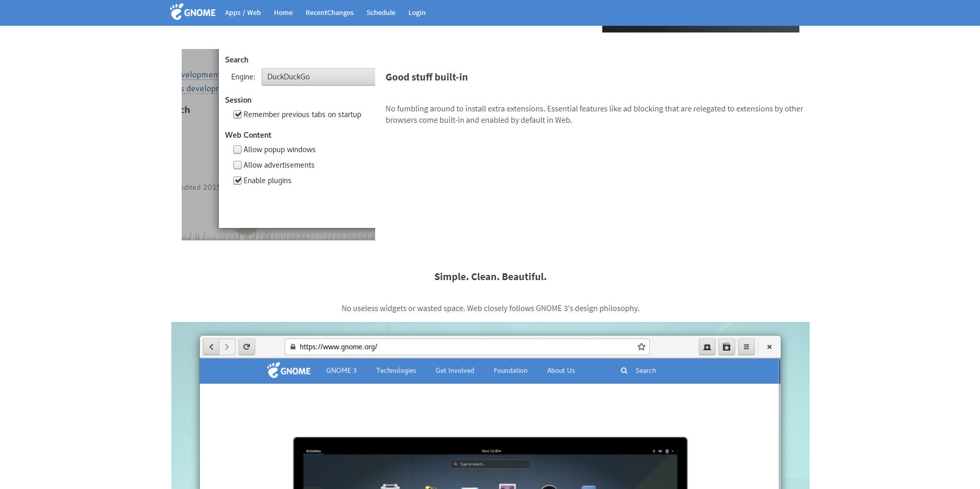Open the hamburger menu icon in the browser header
Screen dimensions: 980x489
[746, 347]
